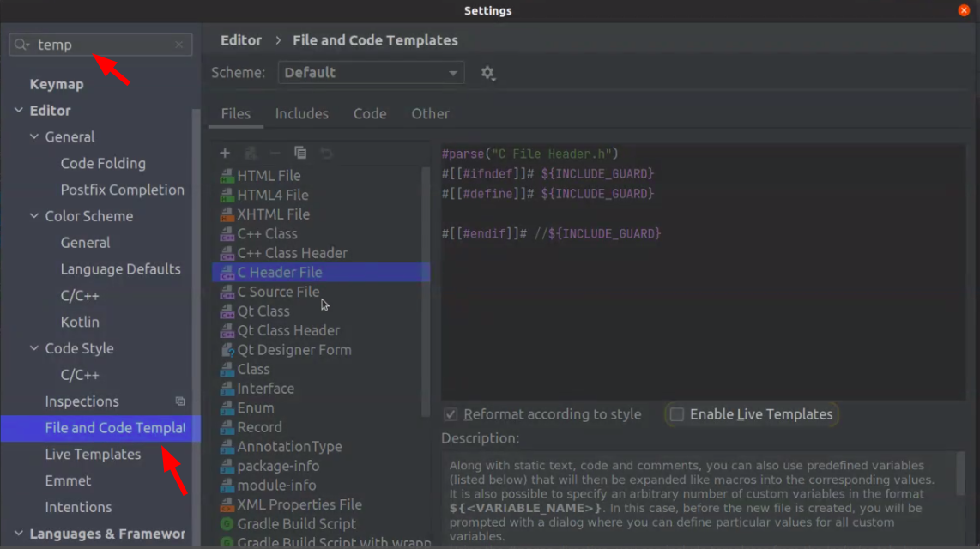Click the template list scrollbar

[x=426, y=257]
